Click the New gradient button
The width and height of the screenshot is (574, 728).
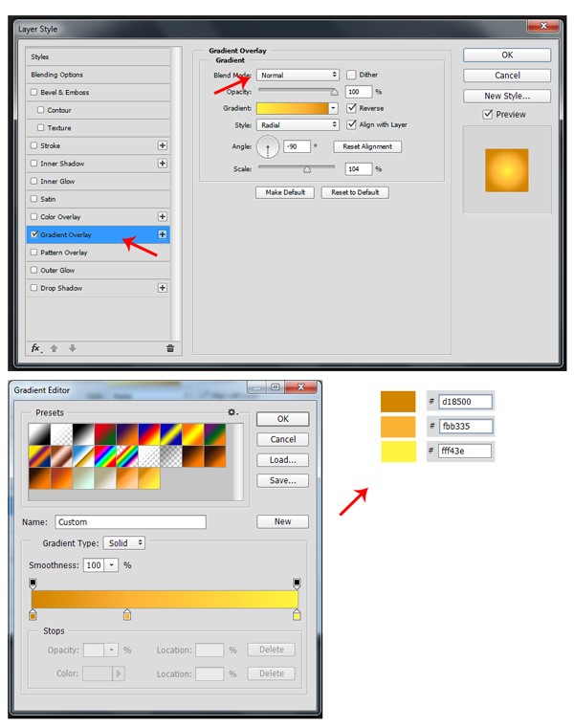point(283,521)
